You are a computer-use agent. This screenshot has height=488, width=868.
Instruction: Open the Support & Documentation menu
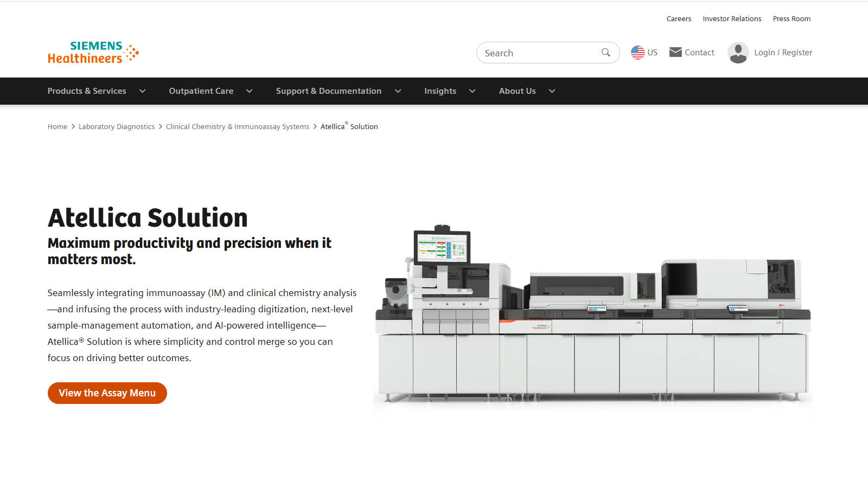(x=329, y=91)
